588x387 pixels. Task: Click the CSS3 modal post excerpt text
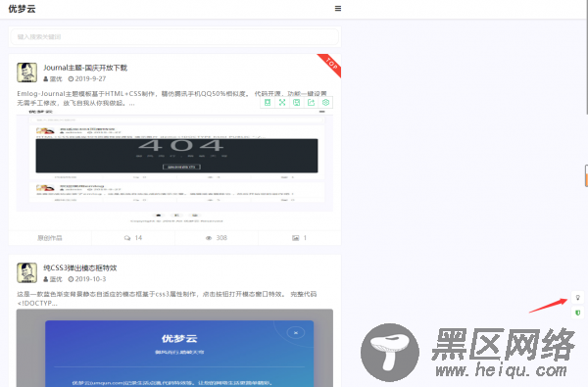coord(167,299)
